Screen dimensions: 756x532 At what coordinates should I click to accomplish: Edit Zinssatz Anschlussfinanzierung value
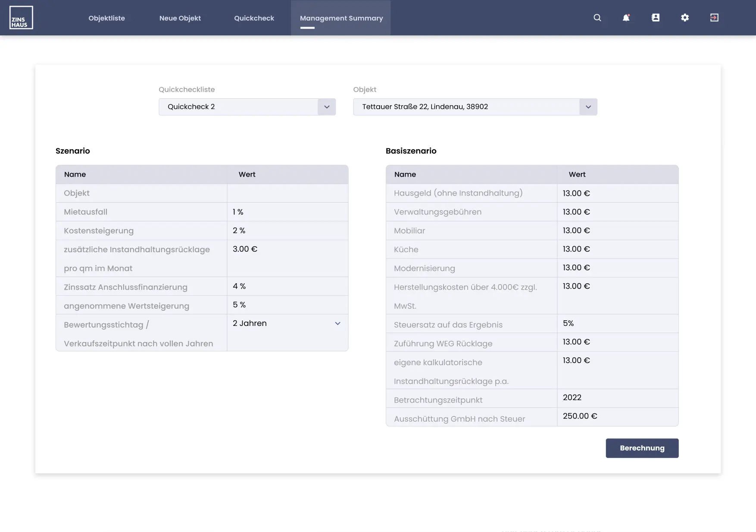click(x=287, y=286)
